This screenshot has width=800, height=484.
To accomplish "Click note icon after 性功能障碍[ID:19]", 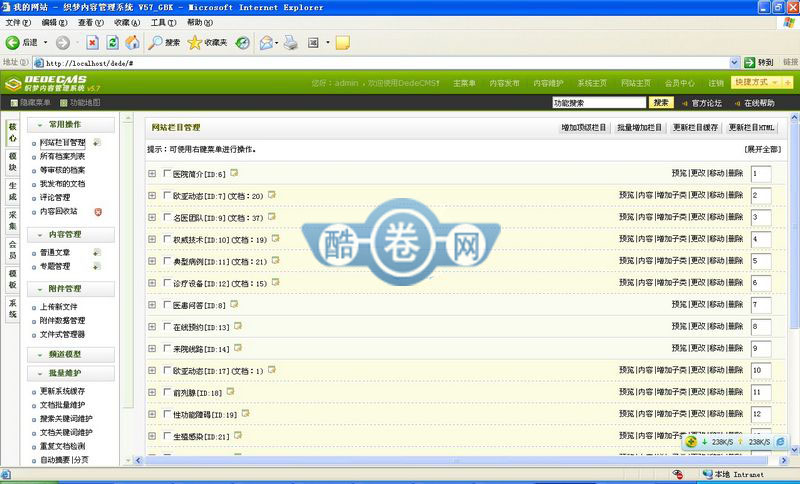I will point(245,413).
